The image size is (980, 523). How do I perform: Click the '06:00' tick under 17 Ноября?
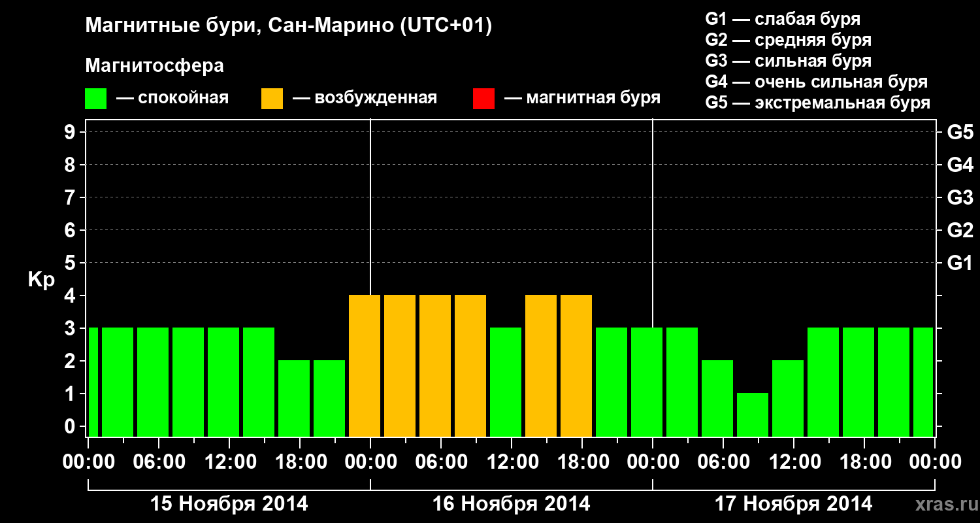(x=723, y=462)
